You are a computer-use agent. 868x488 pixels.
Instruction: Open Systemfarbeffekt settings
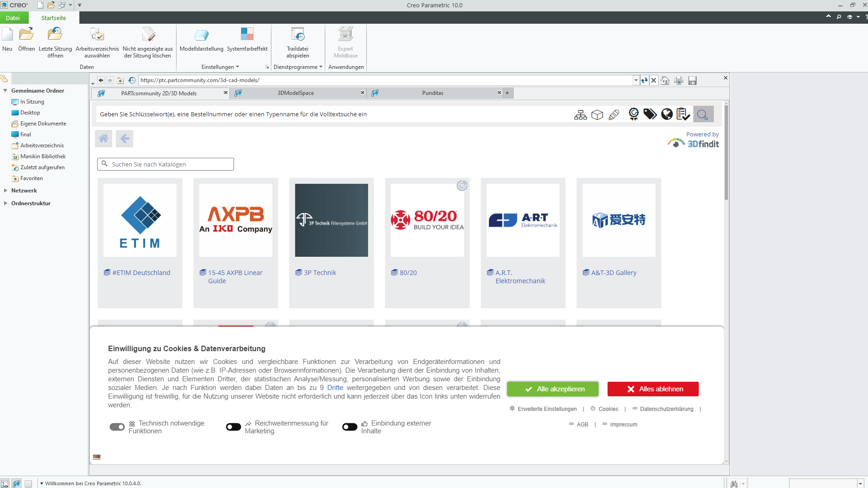[x=247, y=39]
